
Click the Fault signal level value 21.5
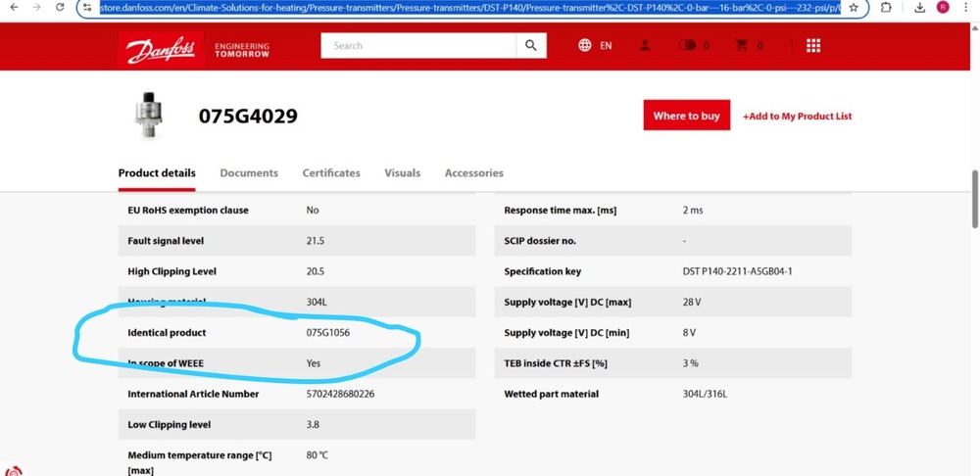coord(315,241)
